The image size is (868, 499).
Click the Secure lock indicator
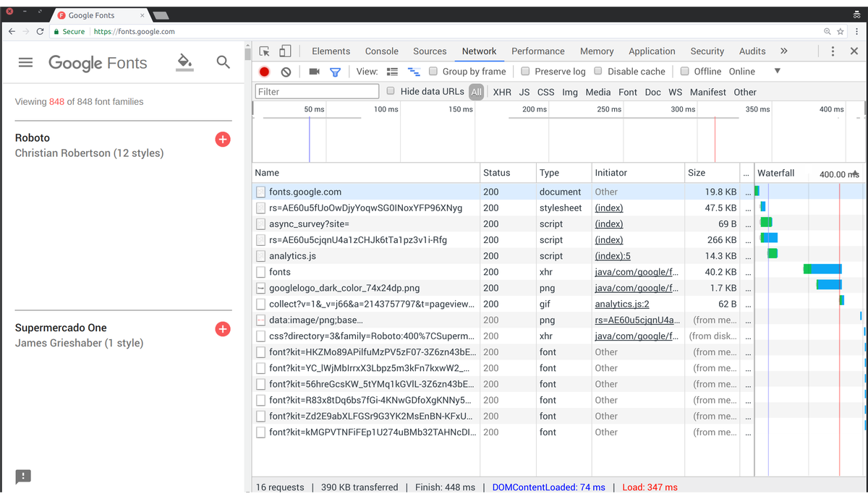click(69, 32)
